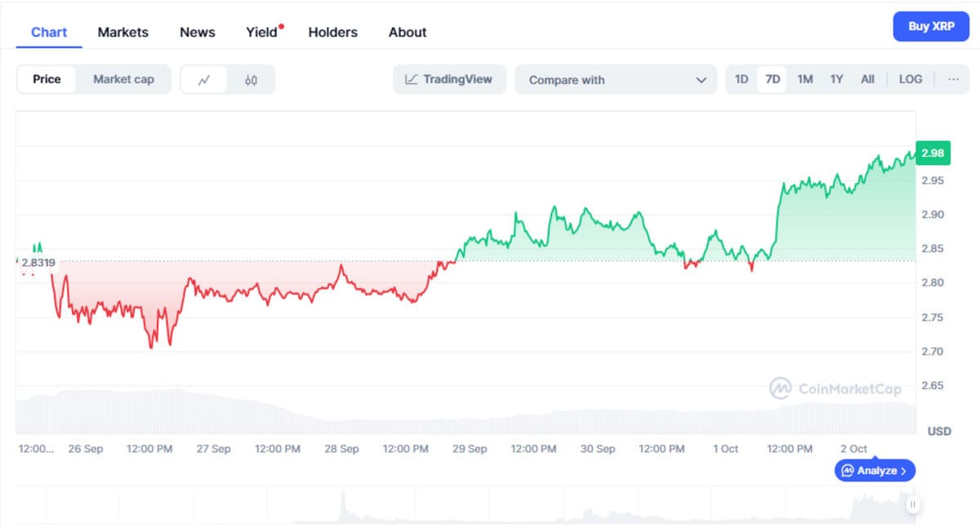Screen dimensions: 980x528
Task: Switch to candlestick chart icon
Action: (251, 80)
